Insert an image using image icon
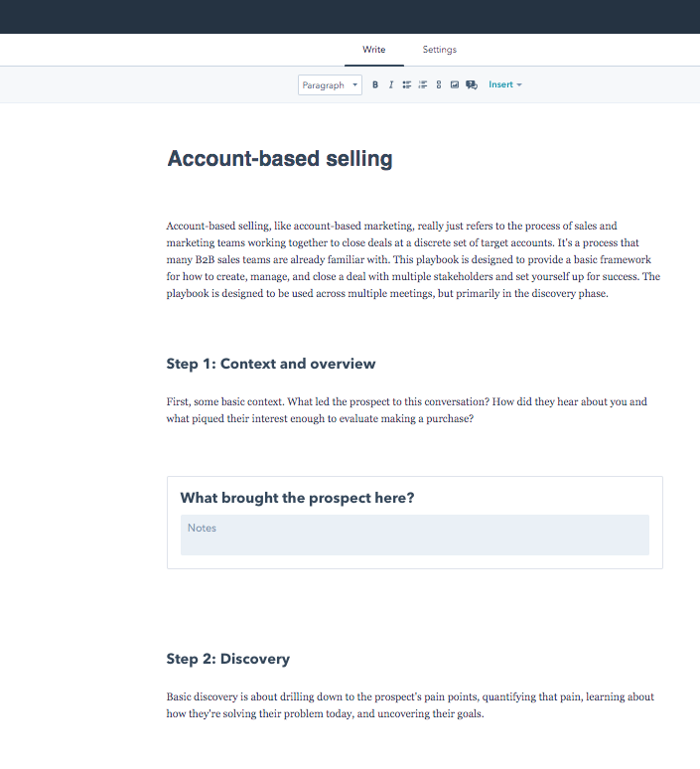This screenshot has height=769, width=700. coord(455,85)
